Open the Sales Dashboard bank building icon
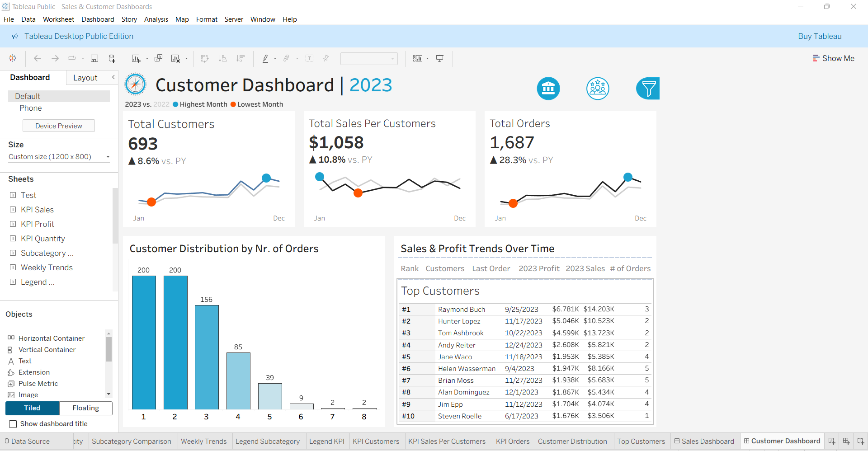This screenshot has width=868, height=451. 548,88
